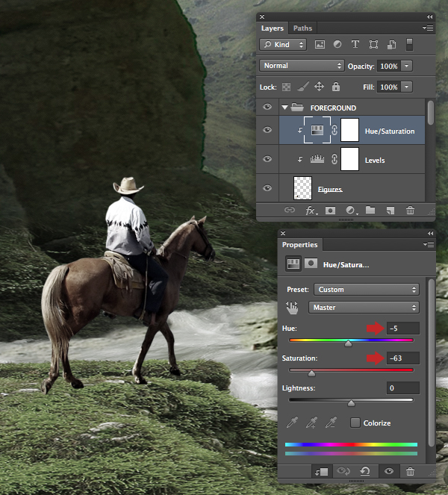Collapse Properties panel with double arrows
Screen dimensions: 448x495
coord(430,233)
